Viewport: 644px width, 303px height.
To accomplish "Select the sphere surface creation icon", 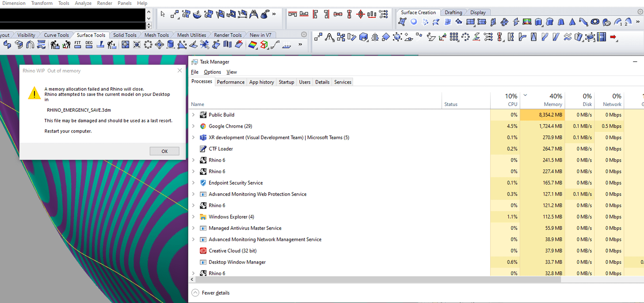I will point(414,21).
